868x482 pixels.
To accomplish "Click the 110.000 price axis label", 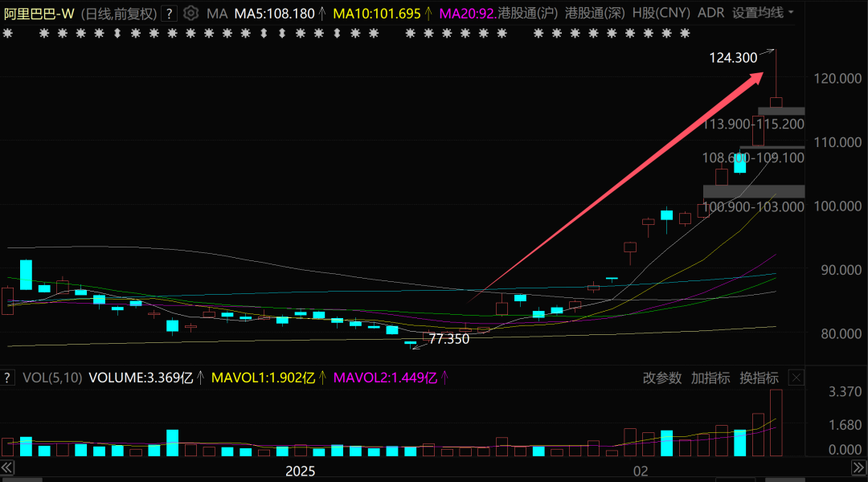I will 837,142.
